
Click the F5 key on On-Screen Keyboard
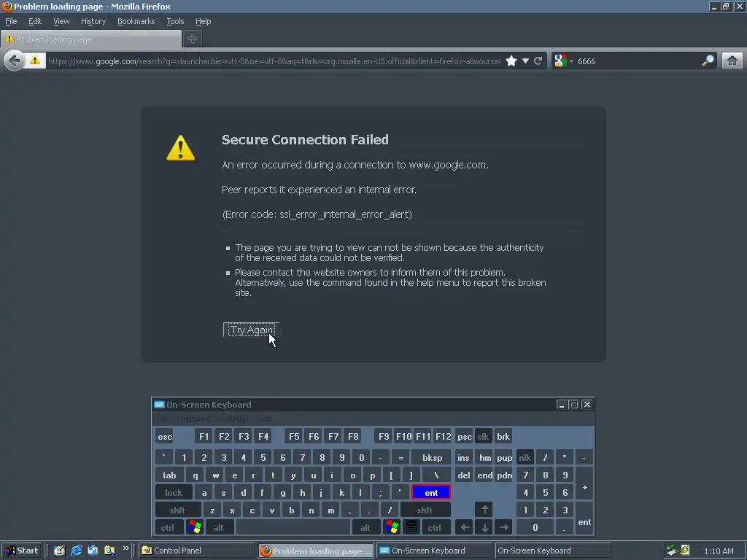(294, 436)
